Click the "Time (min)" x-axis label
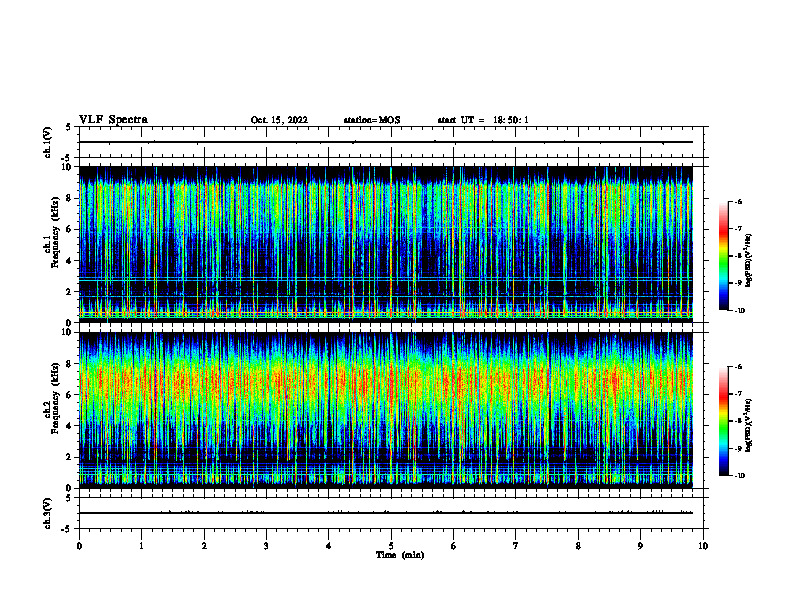 coord(400,555)
